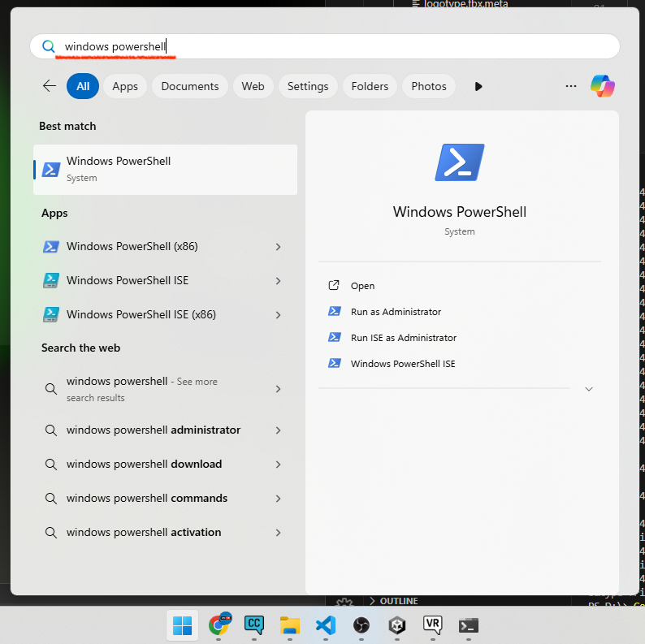645x644 pixels.
Task: Click the Copilot icon in search panel
Action: click(602, 86)
